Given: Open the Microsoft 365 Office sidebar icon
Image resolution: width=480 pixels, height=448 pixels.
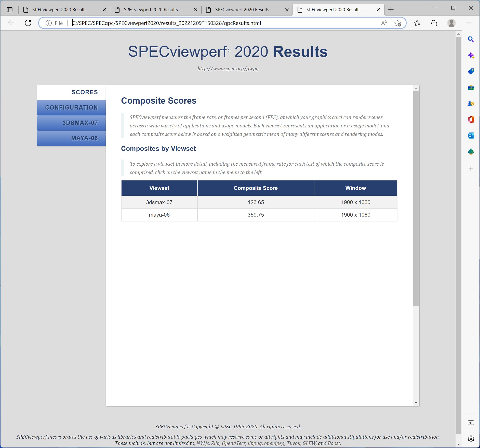Looking at the screenshot, I should point(471,120).
